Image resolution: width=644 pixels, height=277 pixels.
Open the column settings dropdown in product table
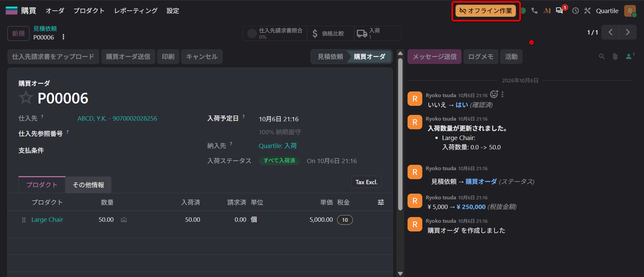click(381, 202)
